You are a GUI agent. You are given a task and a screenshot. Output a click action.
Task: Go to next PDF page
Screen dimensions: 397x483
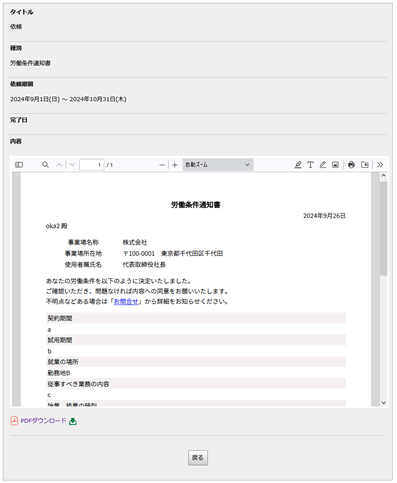coord(72,165)
